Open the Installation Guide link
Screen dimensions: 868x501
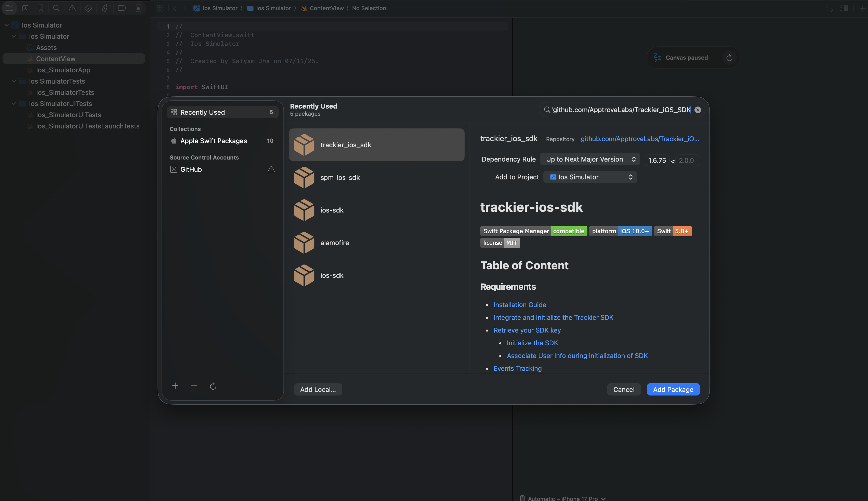click(x=519, y=305)
